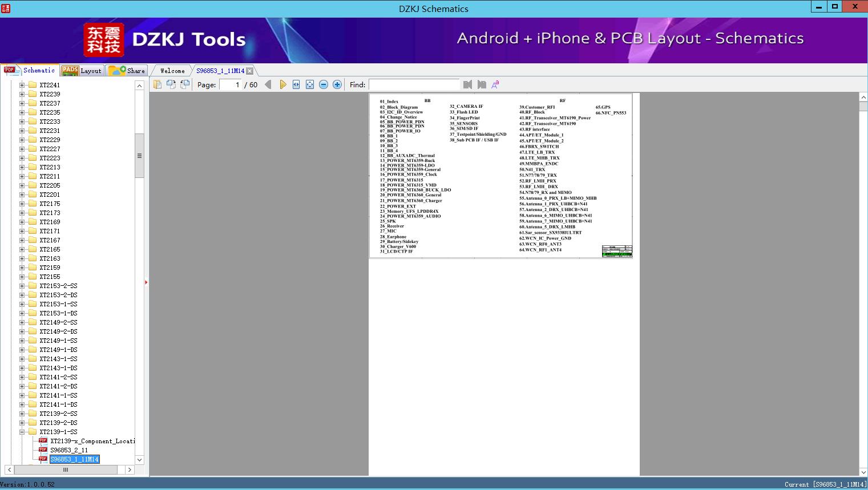The image size is (868, 490).
Task: Go to the previous page arrow
Action: tap(268, 84)
